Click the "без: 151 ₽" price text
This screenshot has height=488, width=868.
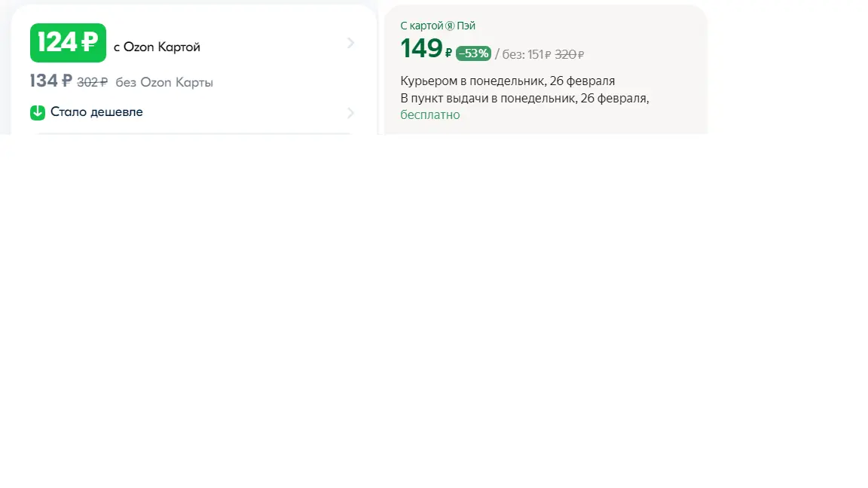click(x=526, y=54)
